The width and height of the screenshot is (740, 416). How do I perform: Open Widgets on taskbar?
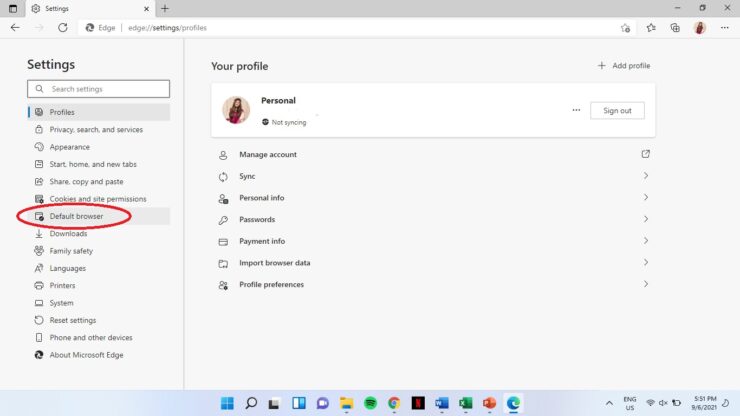coord(299,403)
